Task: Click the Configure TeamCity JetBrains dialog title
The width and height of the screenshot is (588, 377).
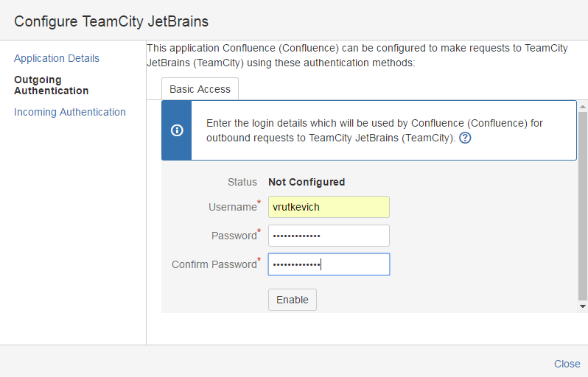Action: tap(111, 21)
